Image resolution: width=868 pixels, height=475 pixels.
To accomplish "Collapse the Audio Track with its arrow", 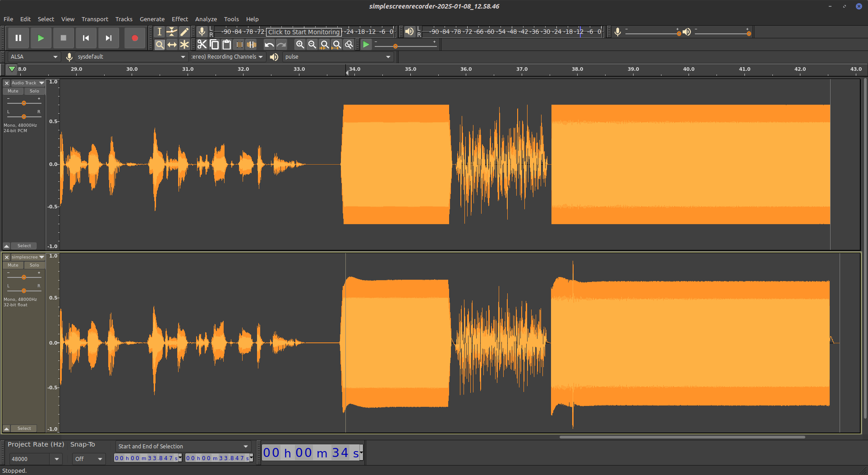I will coord(7,246).
